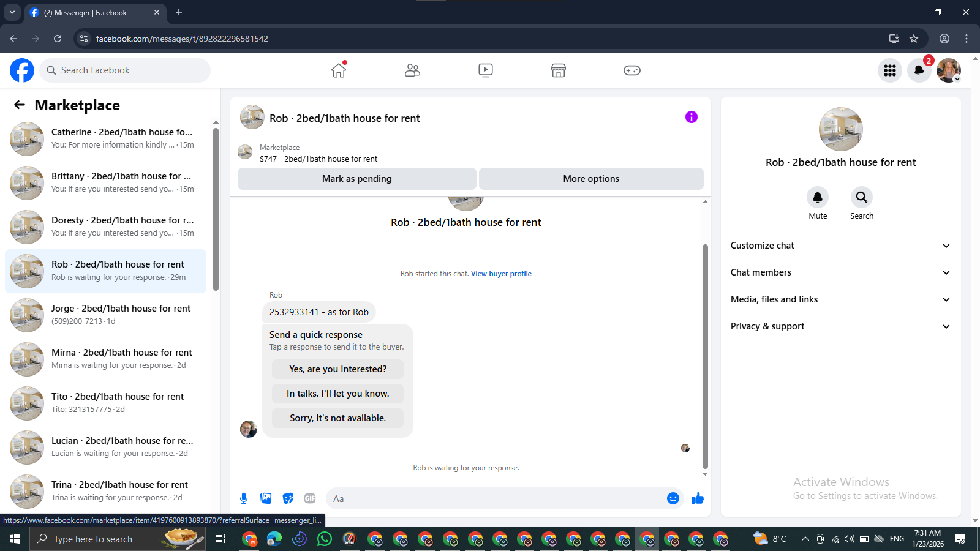Open the Chrome profile icon
This screenshot has width=980, height=551.
pyautogui.click(x=944, y=39)
